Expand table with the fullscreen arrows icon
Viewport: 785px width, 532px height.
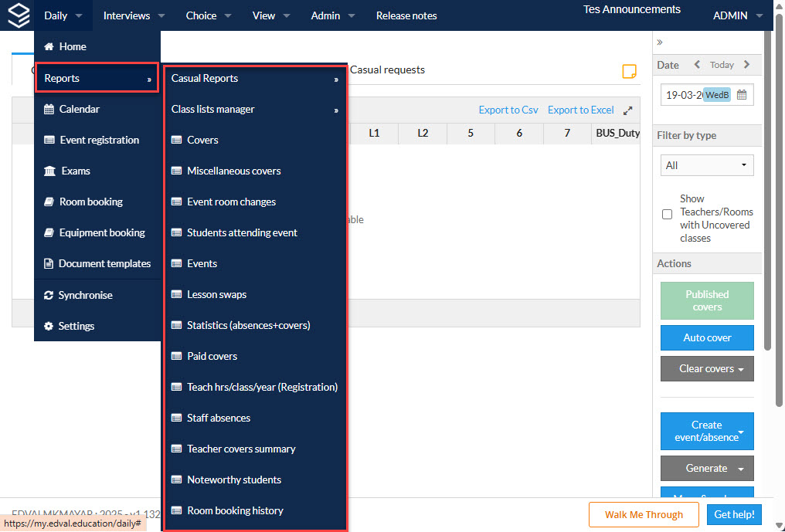point(628,110)
